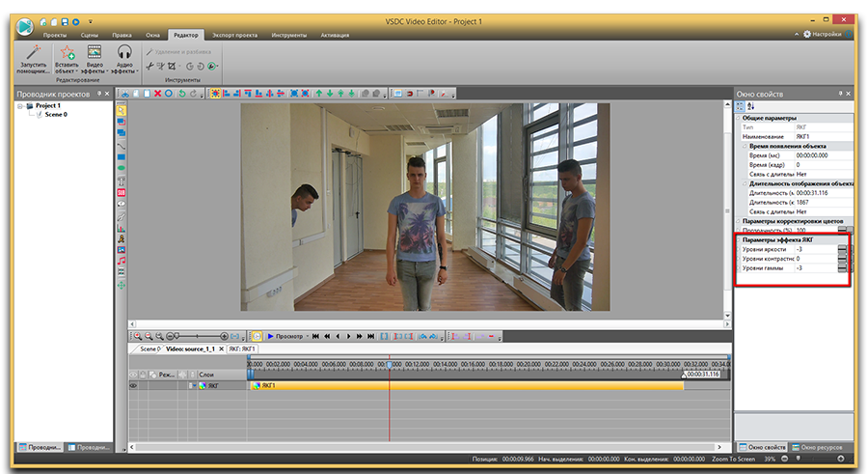Image resolution: width=868 pixels, height=474 pixels.
Task: Open the ЯКГ layer blend dropdown arrow
Action: click(x=194, y=386)
